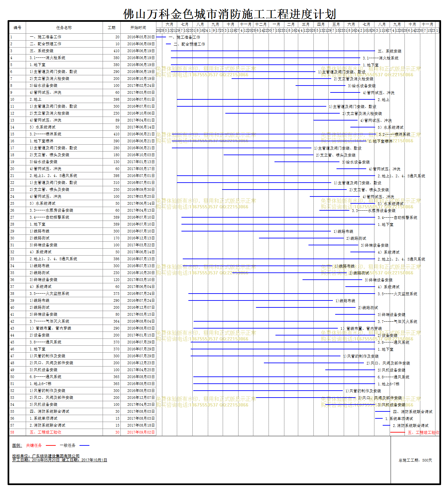The width and height of the screenshot is (448, 492).
Task: Select task cell 2.消防系统联合调试 in row 57
Action: pos(64,425)
